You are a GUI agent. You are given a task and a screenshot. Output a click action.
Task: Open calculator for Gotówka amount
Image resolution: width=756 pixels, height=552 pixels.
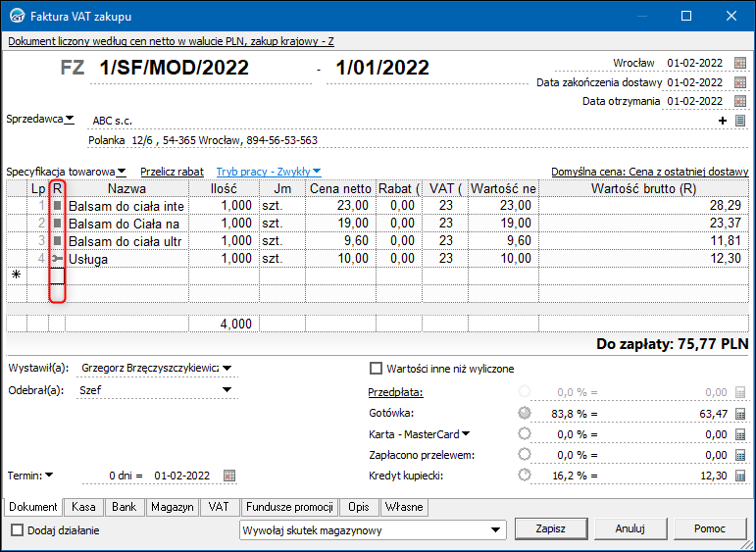coord(740,414)
